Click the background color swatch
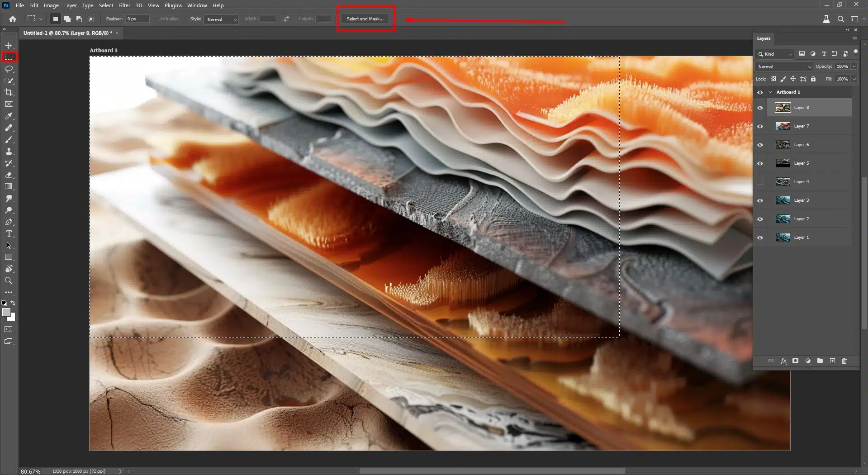Viewport: 868px width, 475px height. [12, 318]
